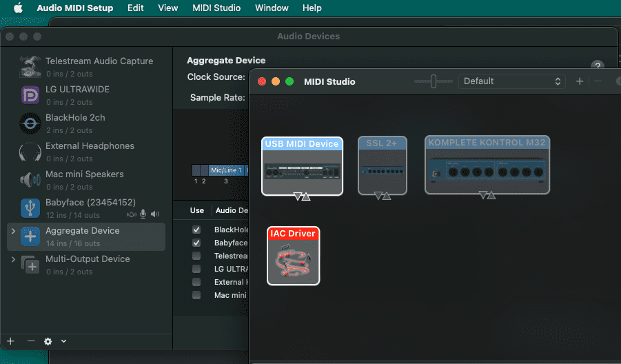Select the SSL 2+ MIDI device
621x364 pixels.
point(383,165)
